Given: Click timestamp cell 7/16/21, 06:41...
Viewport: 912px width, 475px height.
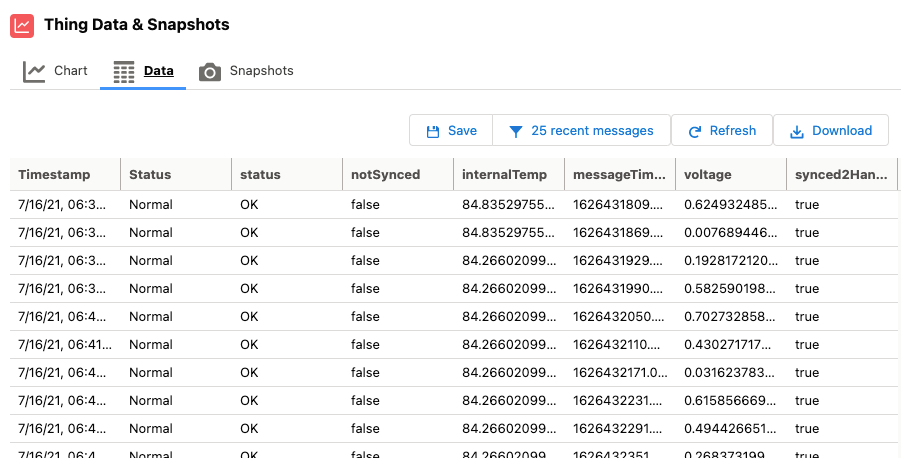Looking at the screenshot, I should (x=65, y=344).
